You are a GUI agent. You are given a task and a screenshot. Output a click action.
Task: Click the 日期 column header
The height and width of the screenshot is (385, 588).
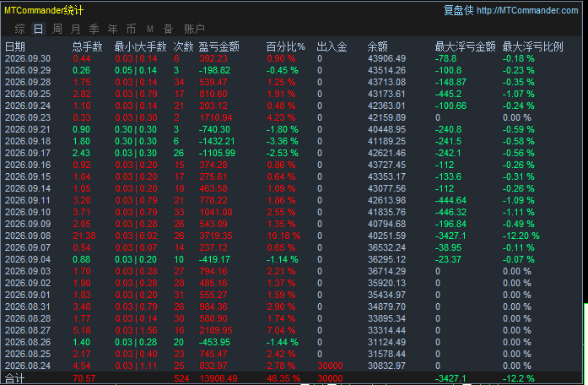pyautogui.click(x=15, y=46)
